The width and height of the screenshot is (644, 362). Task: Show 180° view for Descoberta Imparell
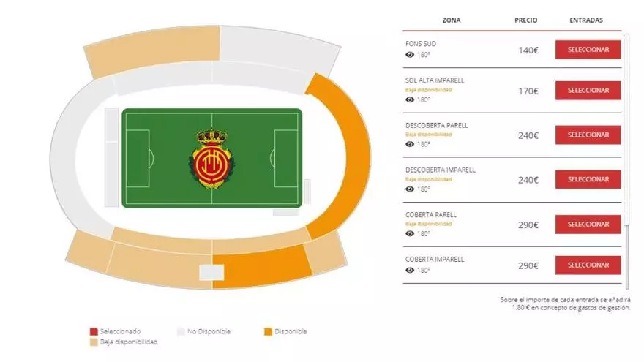coord(410,189)
